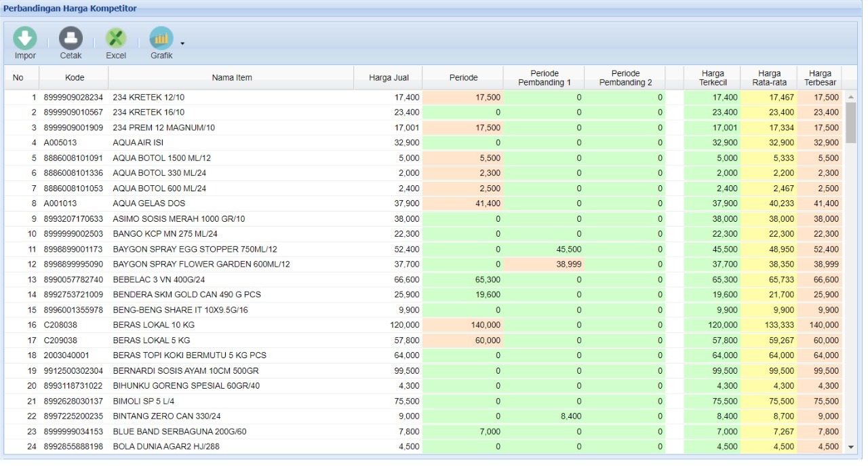Click the Harga Terbesar column header

[x=820, y=78]
